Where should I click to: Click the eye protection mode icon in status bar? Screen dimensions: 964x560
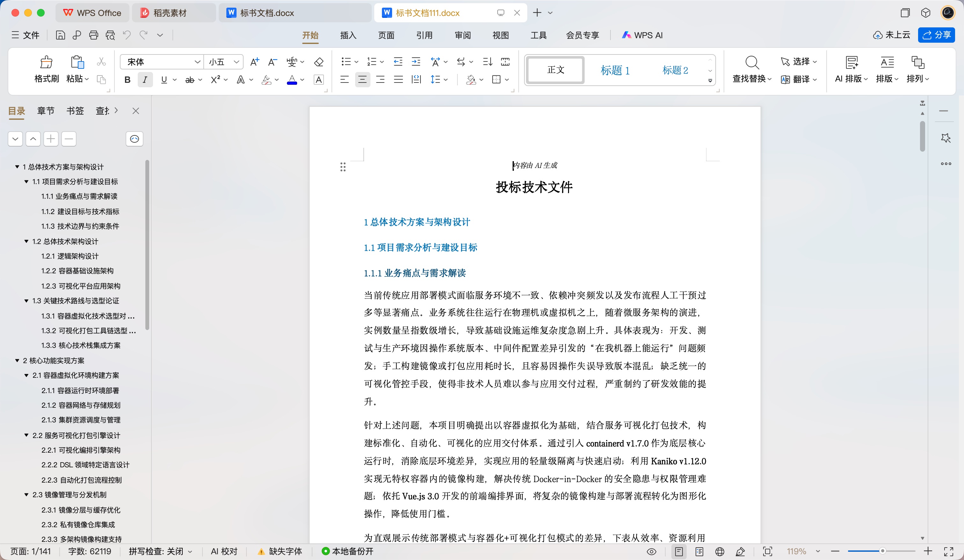tap(652, 552)
